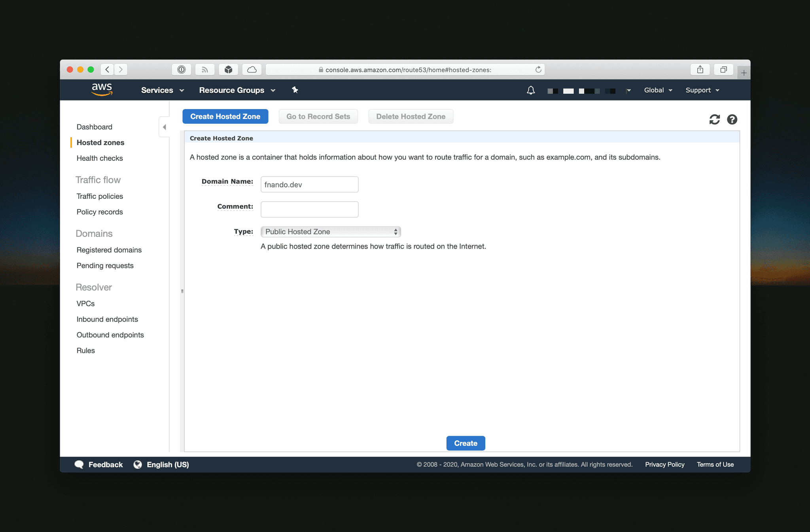Open the Public Hosted Zone type dropdown
This screenshot has height=532, width=810.
(330, 232)
